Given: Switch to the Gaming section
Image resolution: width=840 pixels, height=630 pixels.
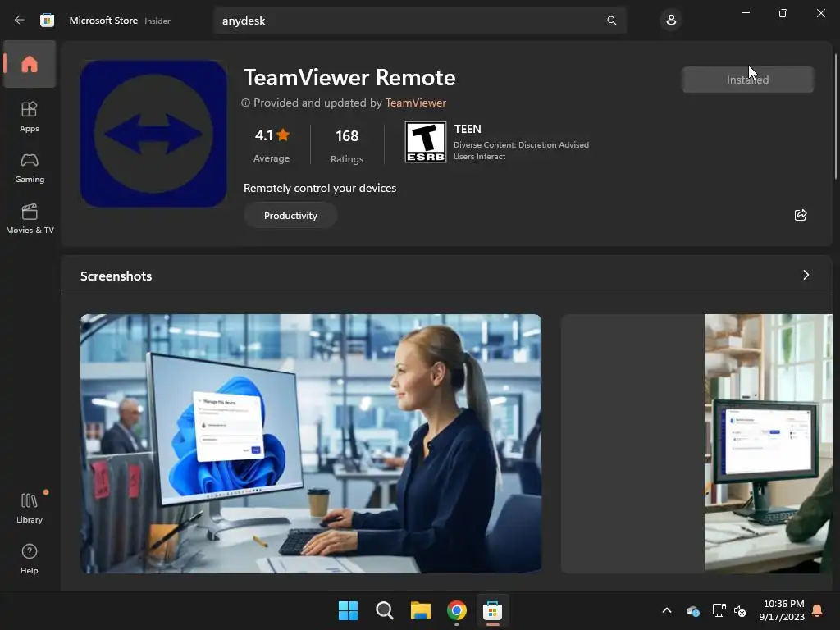Looking at the screenshot, I should point(30,167).
